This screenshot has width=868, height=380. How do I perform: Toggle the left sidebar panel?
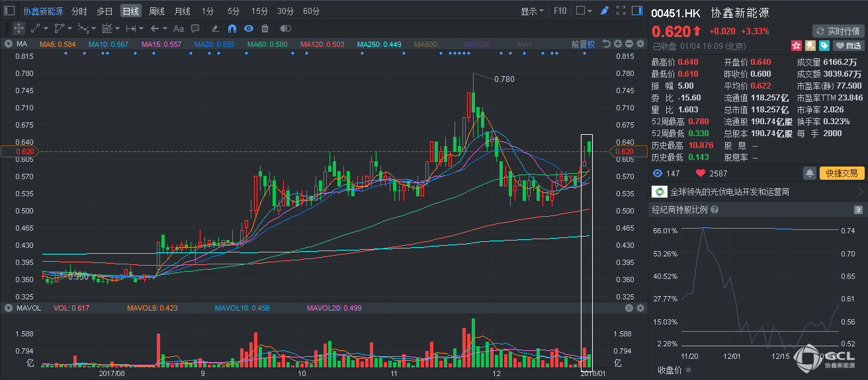click(9, 11)
